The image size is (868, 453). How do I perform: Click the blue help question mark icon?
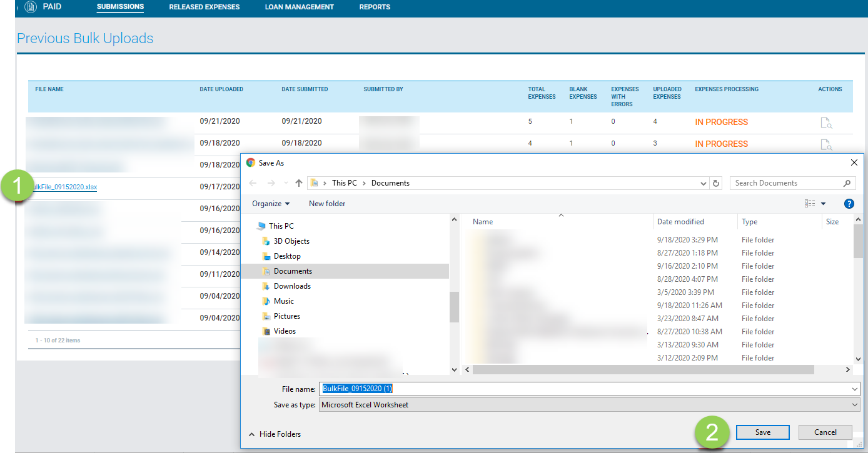(849, 204)
